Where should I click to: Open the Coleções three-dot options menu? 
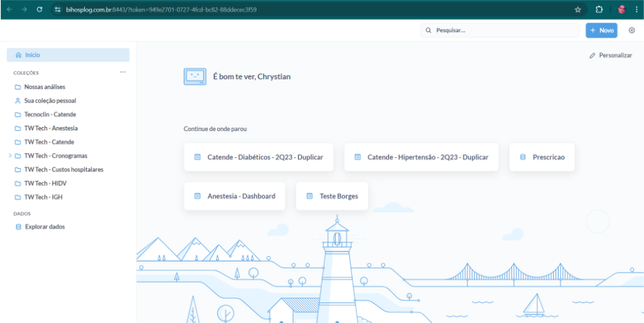[122, 72]
